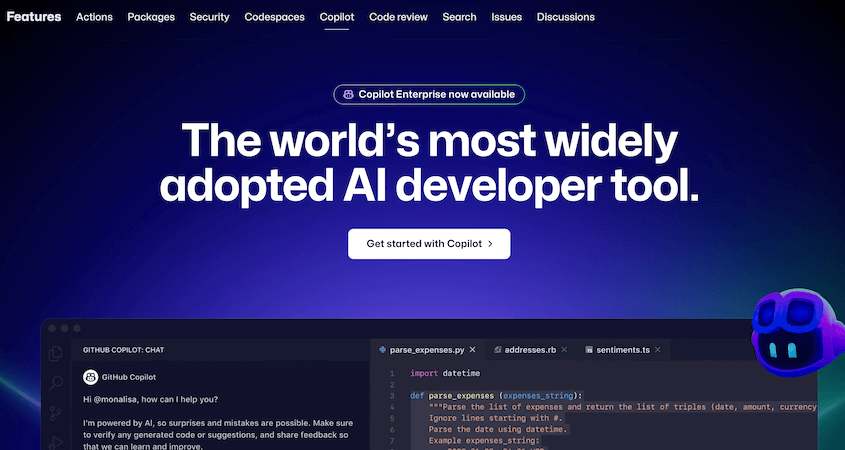Open the Features nav heading

[34, 17]
